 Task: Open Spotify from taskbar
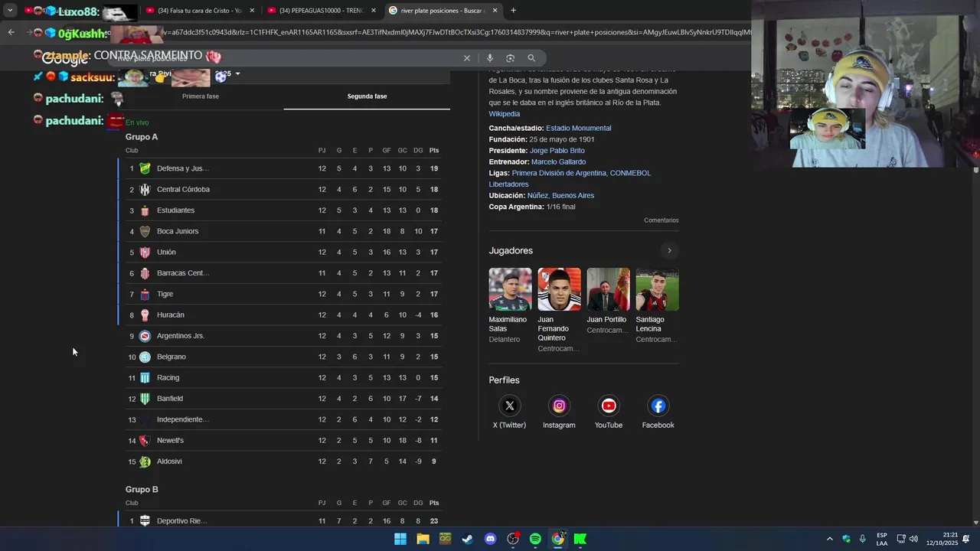535,539
